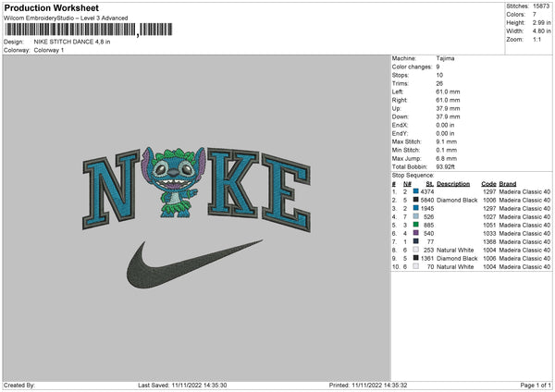
Task: Click the blue thread swatch beside 4374
Action: [x=415, y=191]
